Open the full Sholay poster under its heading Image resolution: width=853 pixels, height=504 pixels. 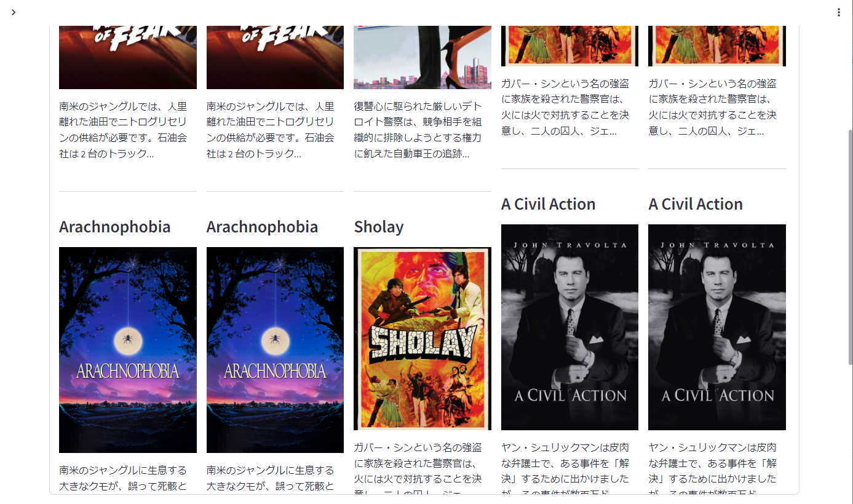click(x=423, y=339)
